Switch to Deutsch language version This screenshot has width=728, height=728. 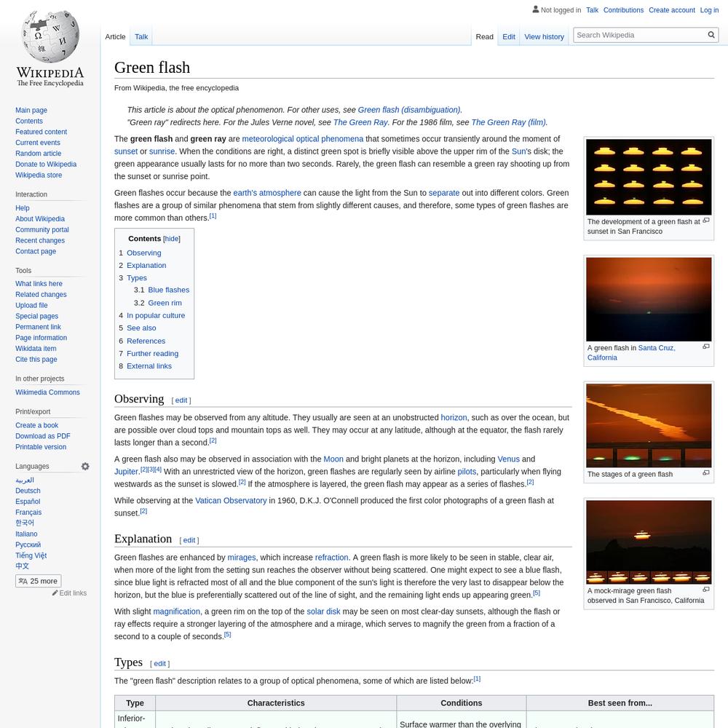[28, 491]
